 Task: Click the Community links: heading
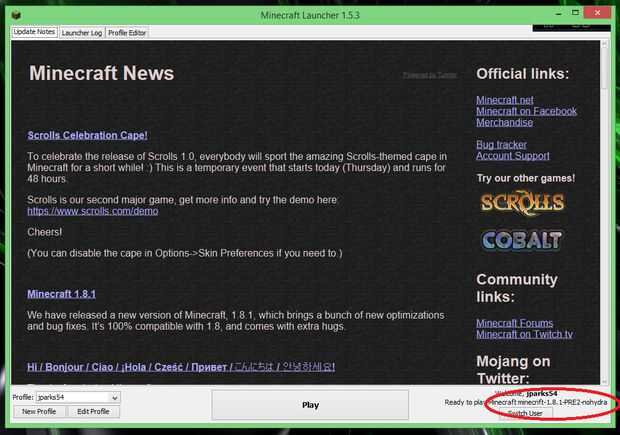[x=517, y=288]
